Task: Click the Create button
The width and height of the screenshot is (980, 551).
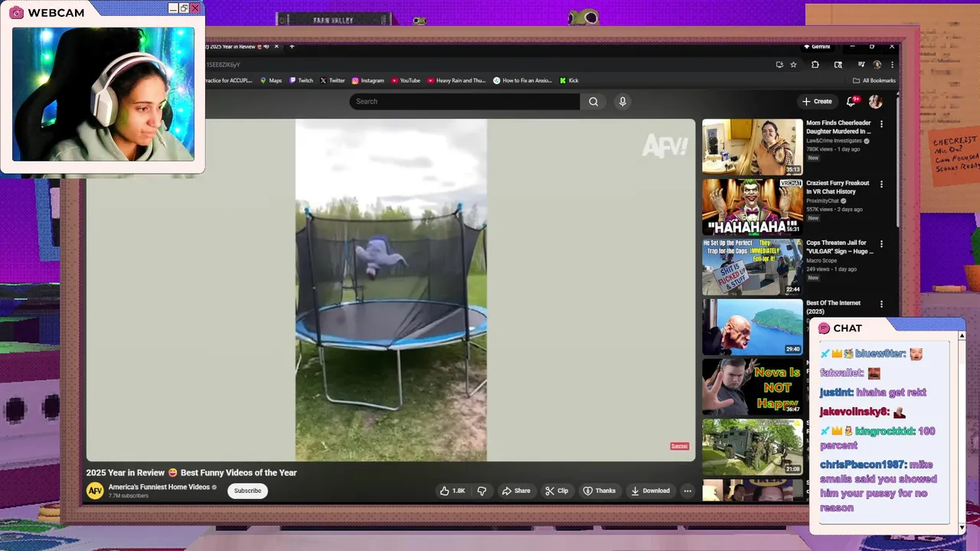Action: point(817,101)
